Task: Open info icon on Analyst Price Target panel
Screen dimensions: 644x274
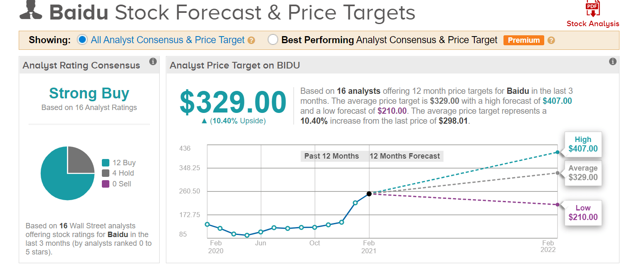Action: [x=612, y=62]
